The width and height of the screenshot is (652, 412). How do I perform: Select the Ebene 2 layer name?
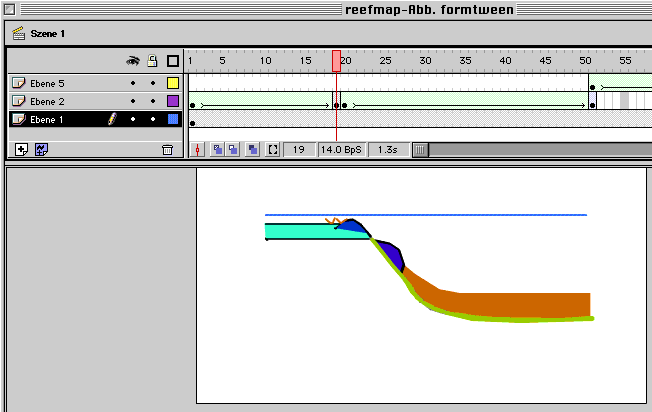(47, 101)
